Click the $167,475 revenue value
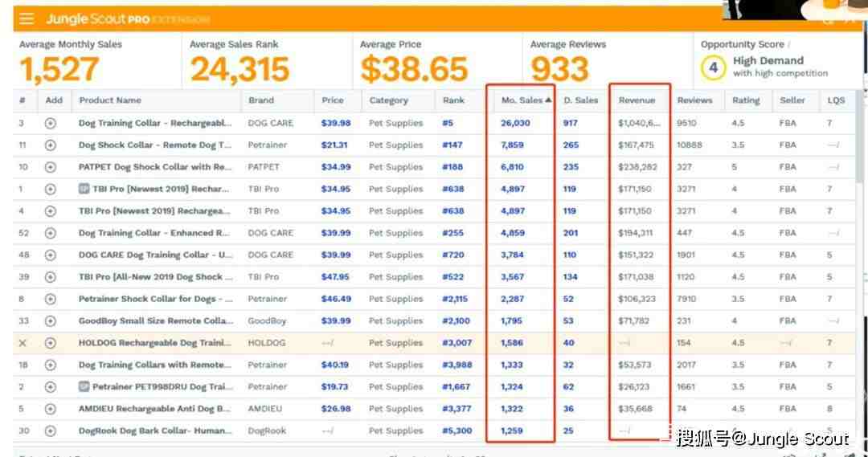 [x=636, y=145]
